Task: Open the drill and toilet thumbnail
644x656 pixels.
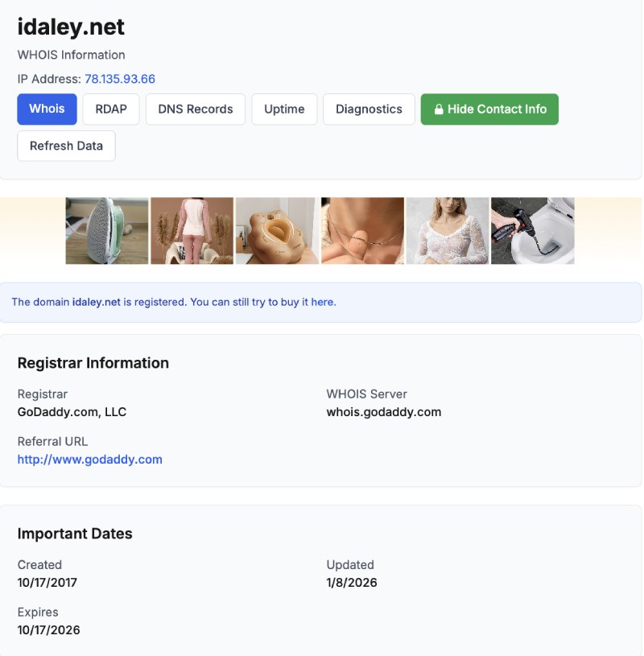Action: (532, 230)
